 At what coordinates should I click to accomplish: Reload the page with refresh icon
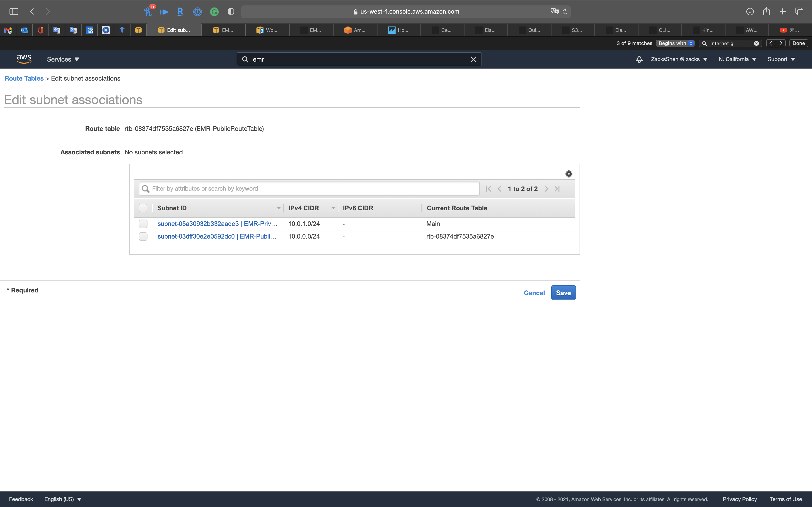(x=565, y=12)
